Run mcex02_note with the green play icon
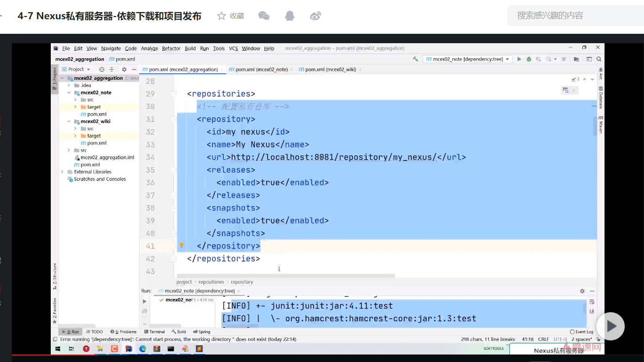 click(519, 59)
